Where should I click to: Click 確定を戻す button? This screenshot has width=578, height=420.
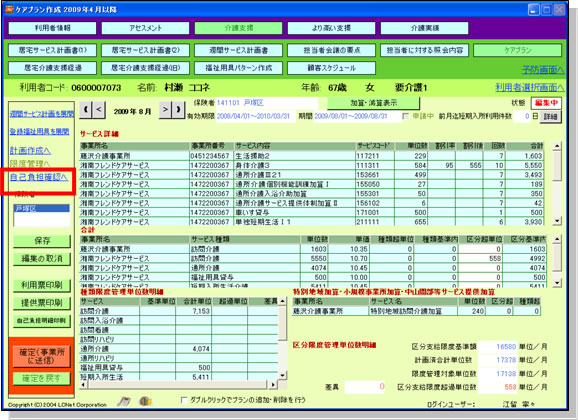(x=42, y=378)
